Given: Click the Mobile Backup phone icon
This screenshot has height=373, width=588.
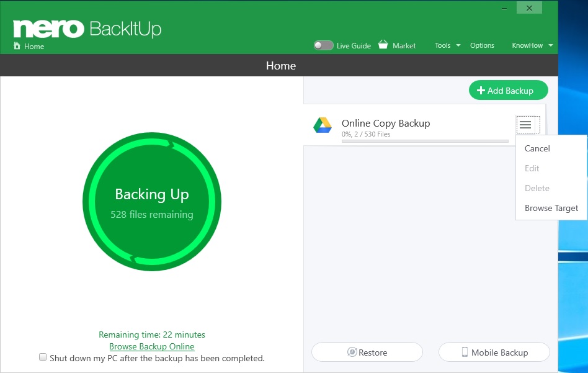Looking at the screenshot, I should click(x=465, y=352).
